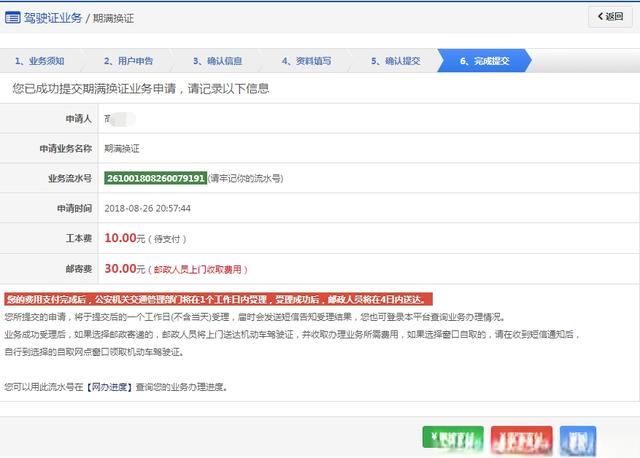The width and height of the screenshot is (640, 458).
Task: Go to step 3、确认信息
Action: tap(218, 61)
